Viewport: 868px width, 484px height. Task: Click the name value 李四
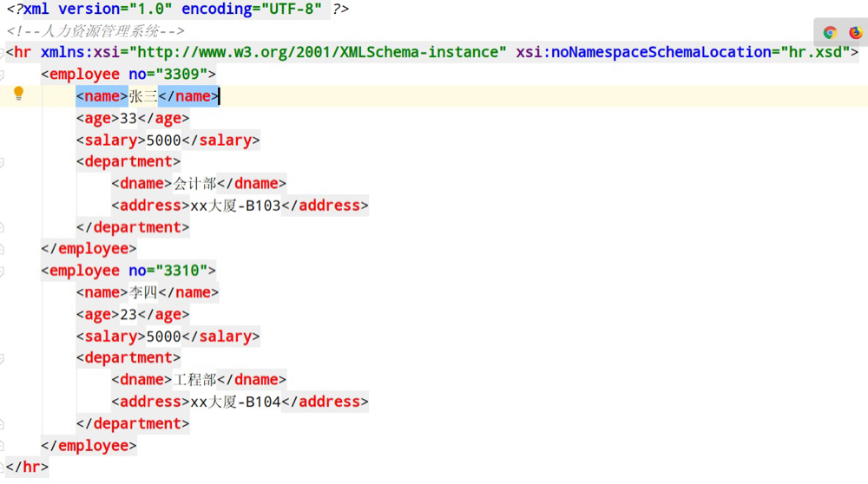click(x=143, y=292)
